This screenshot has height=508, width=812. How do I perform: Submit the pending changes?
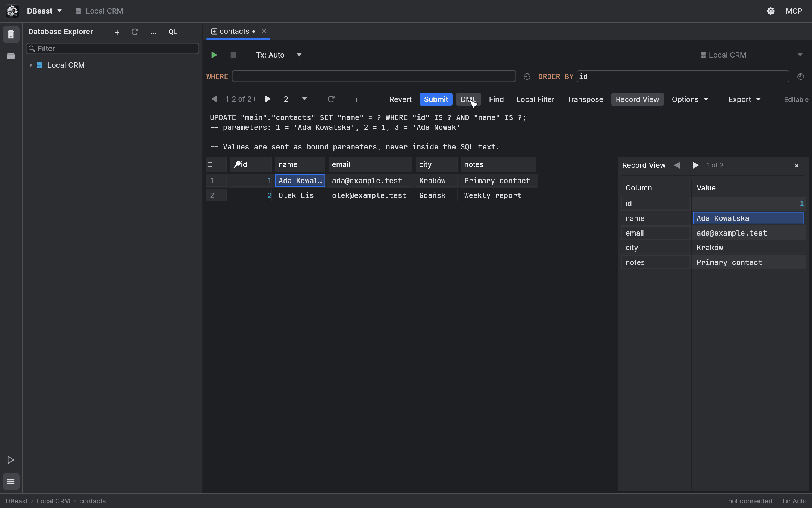click(436, 99)
